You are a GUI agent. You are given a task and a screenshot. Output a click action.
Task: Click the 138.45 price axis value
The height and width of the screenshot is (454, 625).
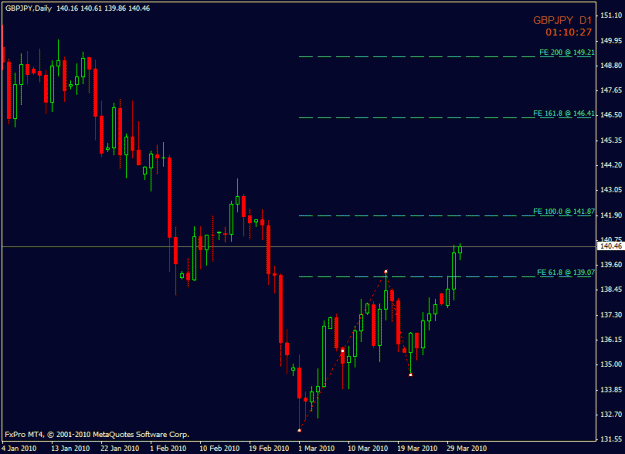[x=611, y=289]
